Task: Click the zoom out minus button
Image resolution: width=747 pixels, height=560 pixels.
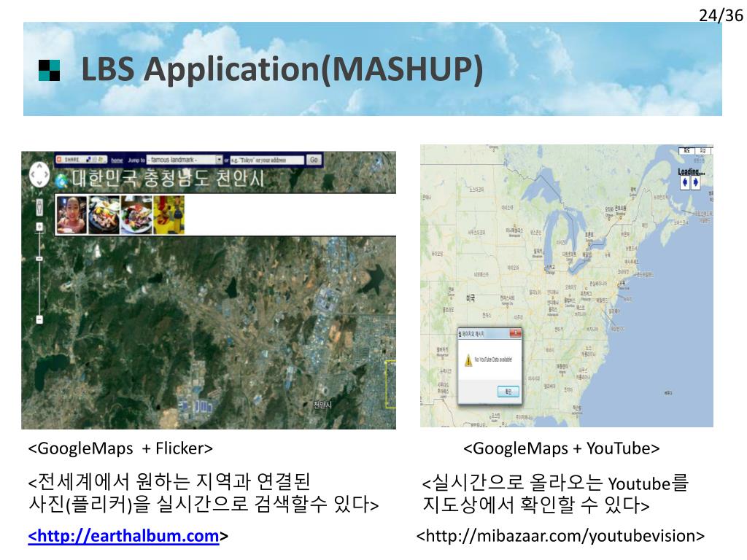Action: [x=39, y=319]
